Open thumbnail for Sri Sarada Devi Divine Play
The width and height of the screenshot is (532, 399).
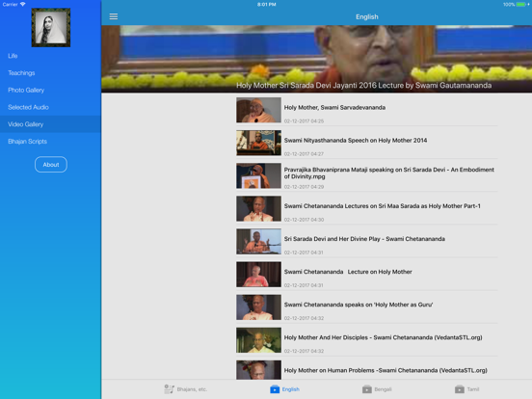[x=258, y=242]
